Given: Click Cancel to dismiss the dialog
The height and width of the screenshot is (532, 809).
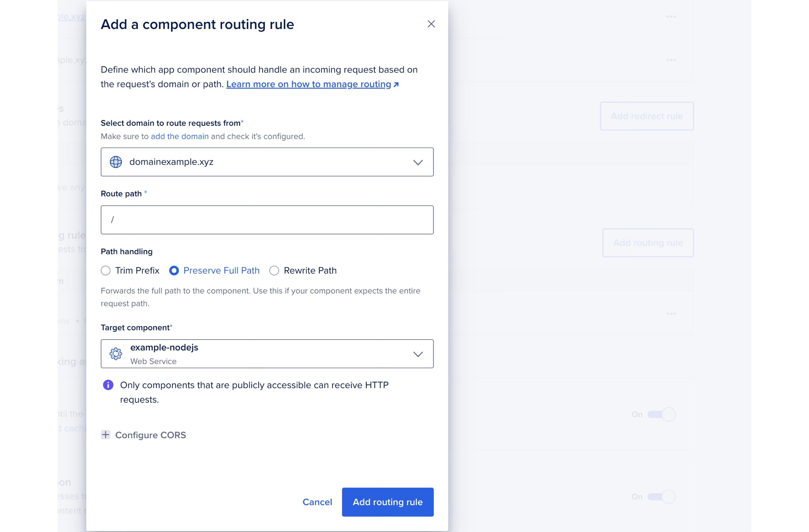Looking at the screenshot, I should point(317,502).
